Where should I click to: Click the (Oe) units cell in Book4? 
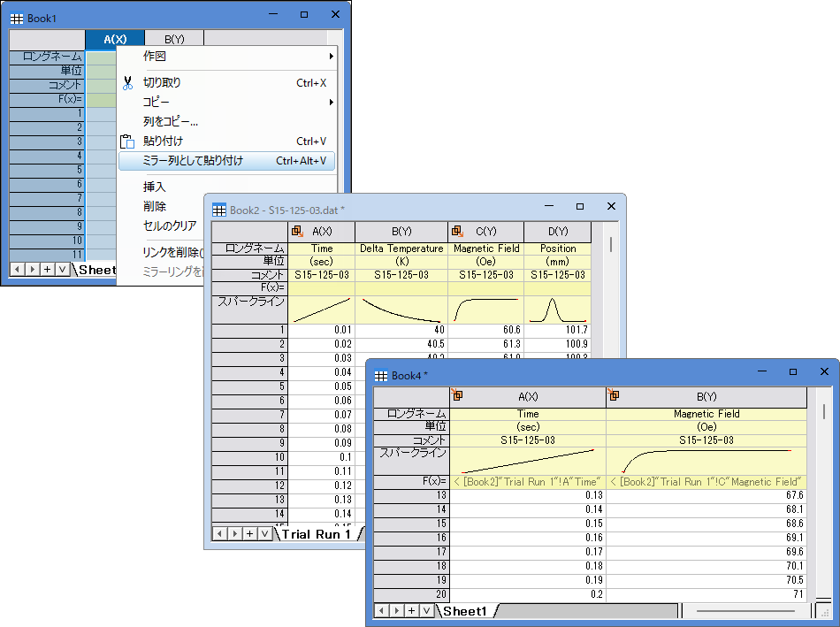coord(706,427)
